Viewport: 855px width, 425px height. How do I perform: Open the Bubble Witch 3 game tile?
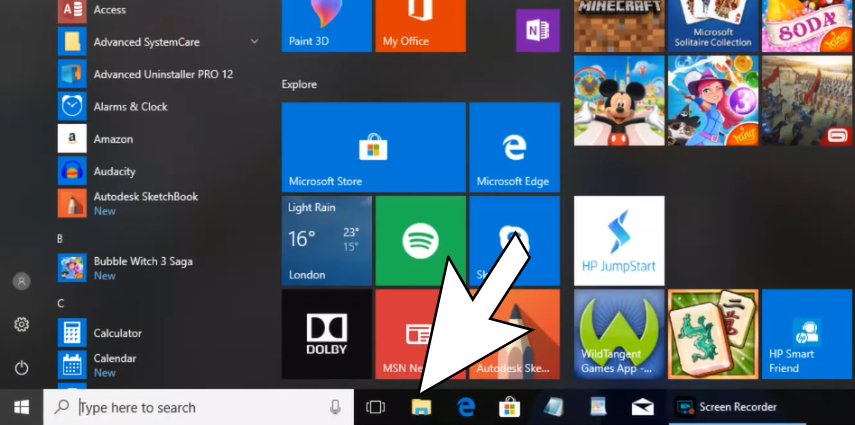[713, 100]
